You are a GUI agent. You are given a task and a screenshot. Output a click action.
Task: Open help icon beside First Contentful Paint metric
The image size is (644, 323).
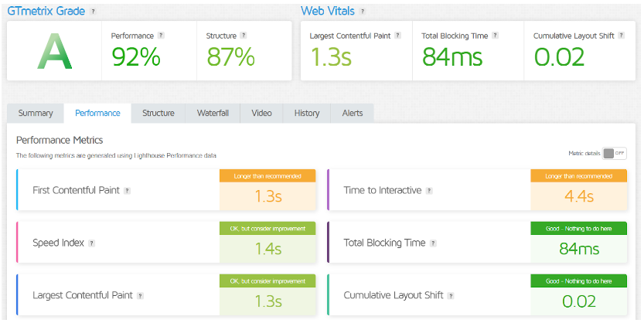click(x=128, y=191)
